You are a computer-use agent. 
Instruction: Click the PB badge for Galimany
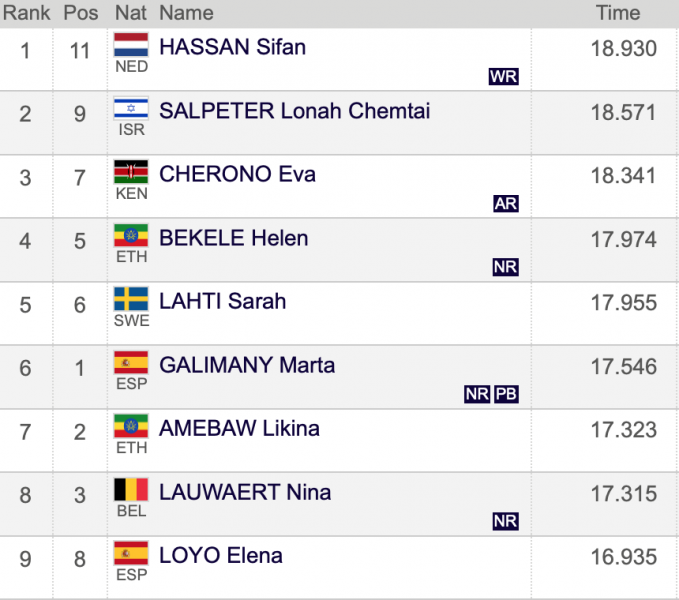pyautogui.click(x=506, y=394)
